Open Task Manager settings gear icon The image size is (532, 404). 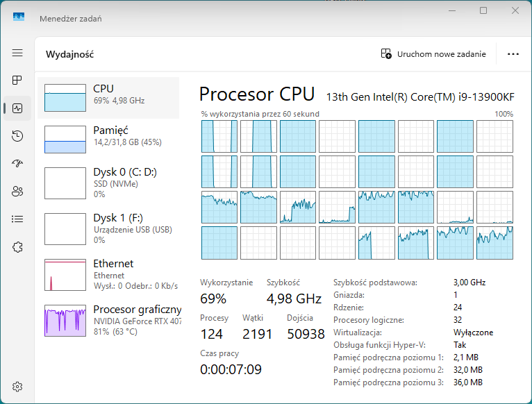17,387
